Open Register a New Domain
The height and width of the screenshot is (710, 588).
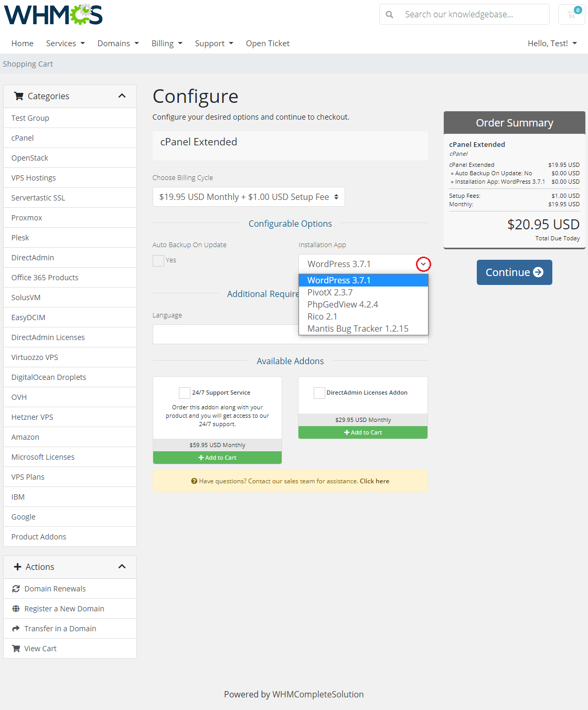point(70,609)
